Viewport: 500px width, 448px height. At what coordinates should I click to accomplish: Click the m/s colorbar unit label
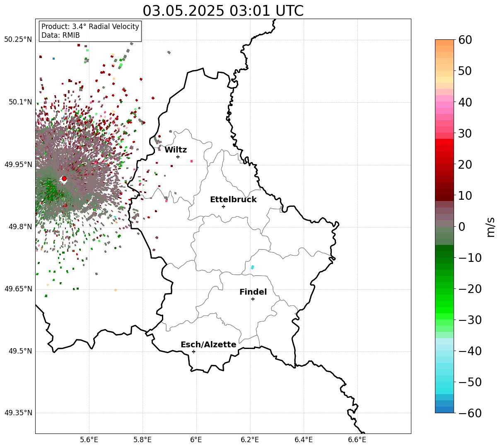coord(491,226)
